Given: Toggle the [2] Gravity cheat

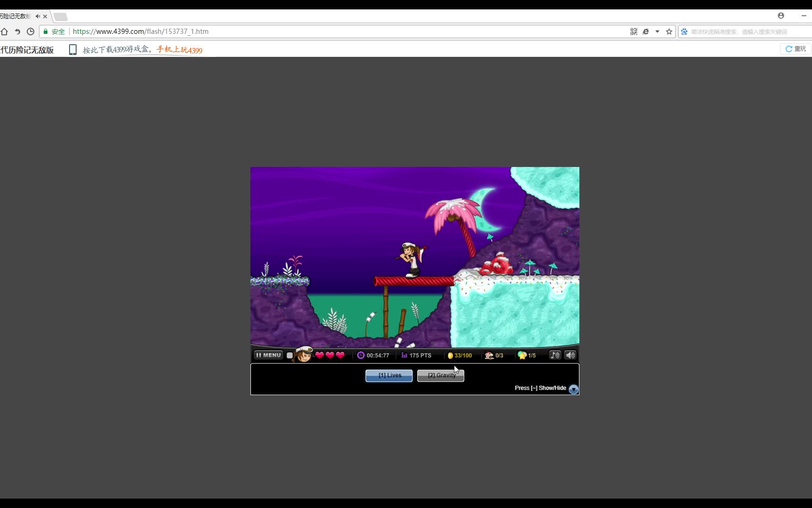Looking at the screenshot, I should coord(441,375).
